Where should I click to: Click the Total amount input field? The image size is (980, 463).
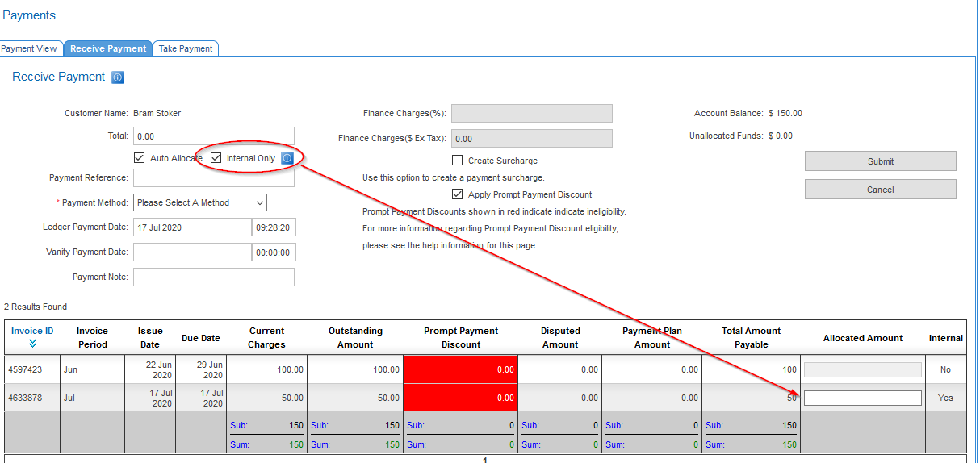[x=213, y=136]
